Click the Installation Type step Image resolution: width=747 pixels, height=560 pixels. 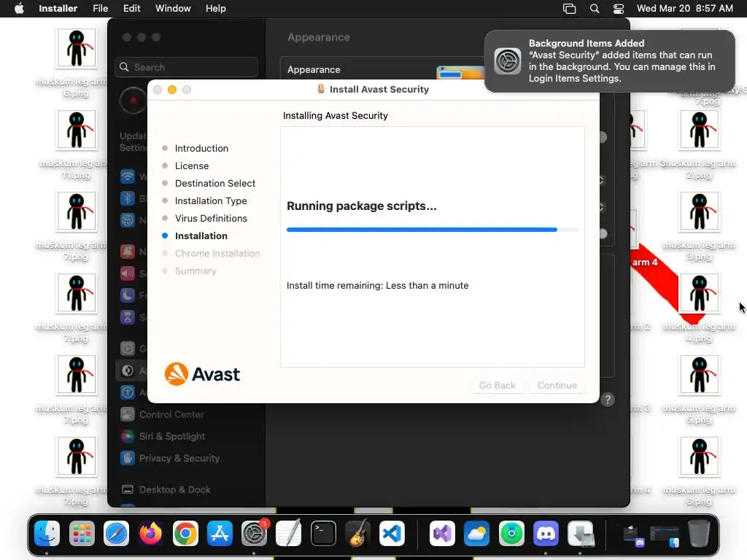point(211,201)
